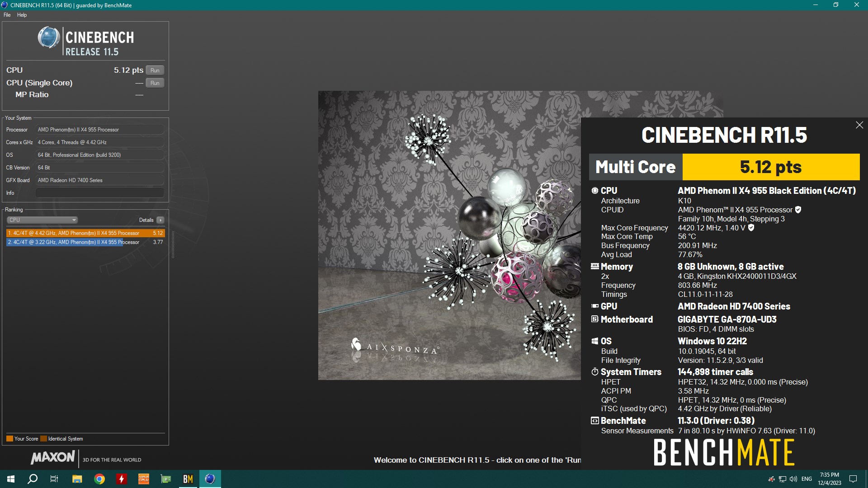Open the CPU ranking dropdown
The image size is (868, 488).
pyautogui.click(x=42, y=220)
